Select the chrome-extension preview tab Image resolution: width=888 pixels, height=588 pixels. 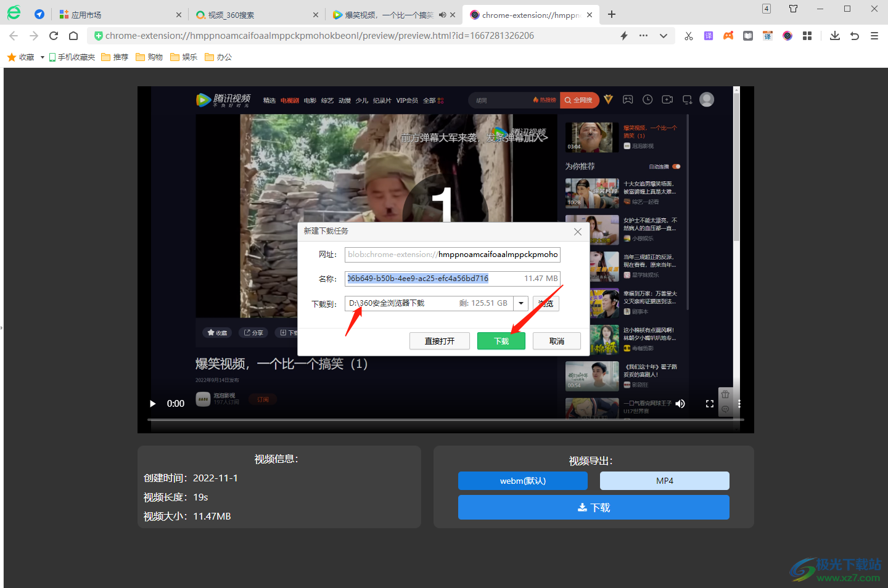click(x=530, y=15)
